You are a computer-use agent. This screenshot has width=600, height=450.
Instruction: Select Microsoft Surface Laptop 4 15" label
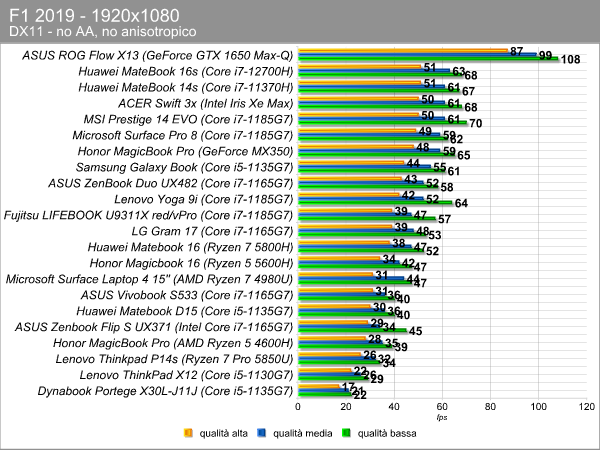point(149,279)
